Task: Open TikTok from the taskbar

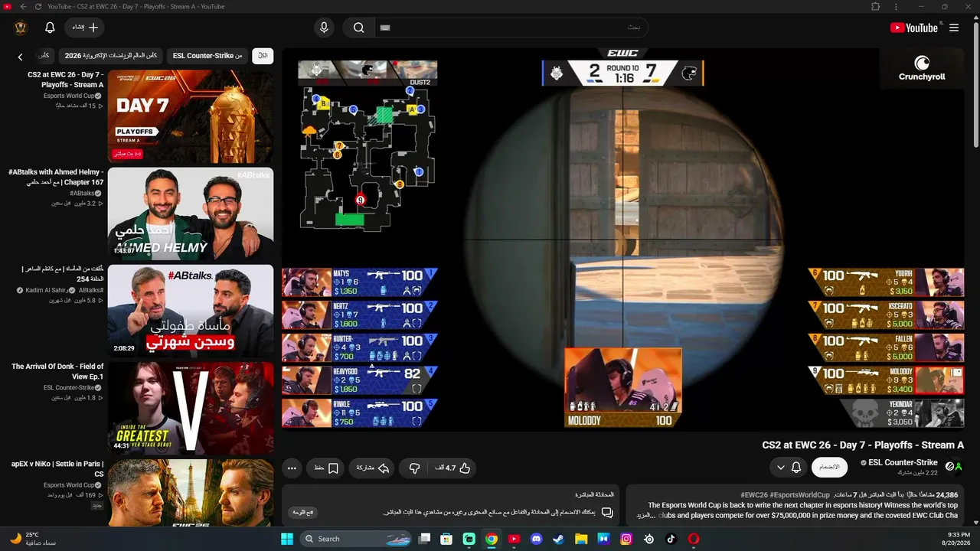Action: point(671,539)
